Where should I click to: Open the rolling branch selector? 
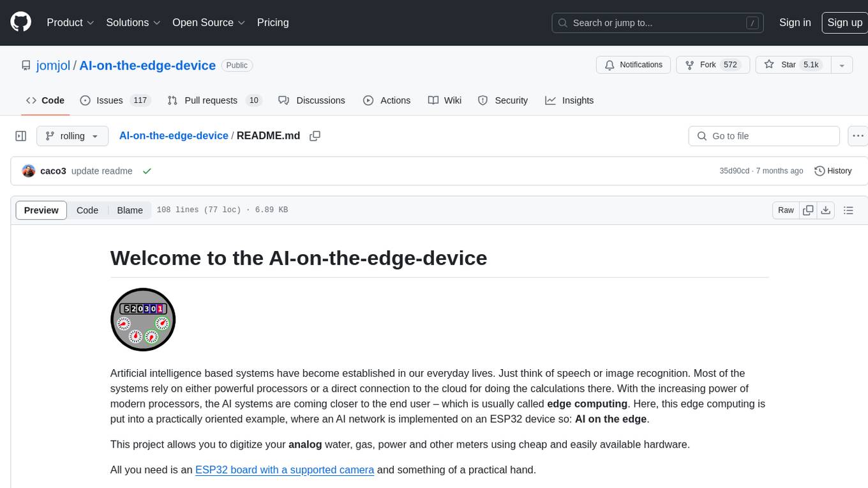pos(72,136)
